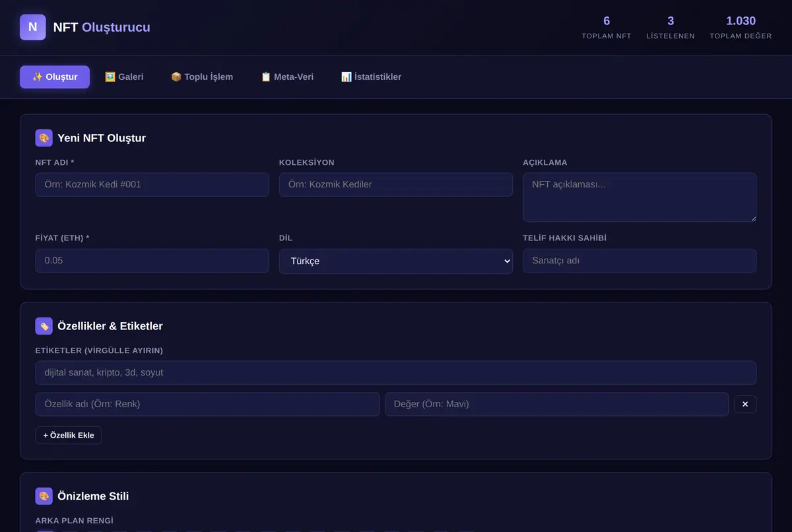The height and width of the screenshot is (532, 792).
Task: Click the purple N logo icon
Action: [x=33, y=27]
